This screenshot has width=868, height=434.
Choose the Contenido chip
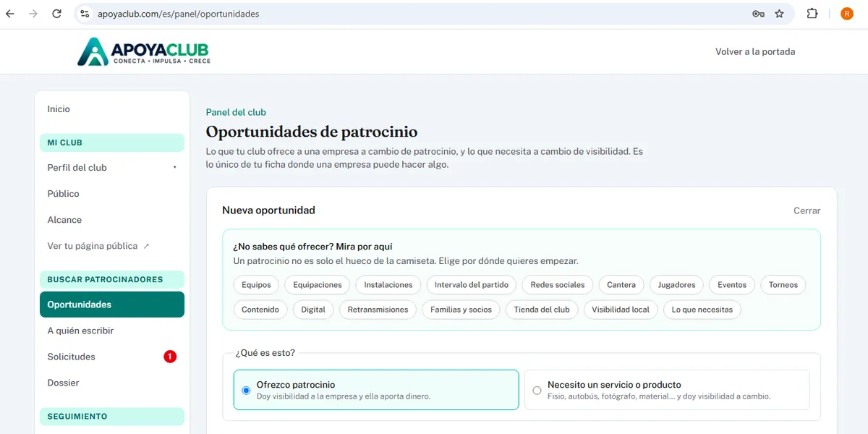point(260,310)
